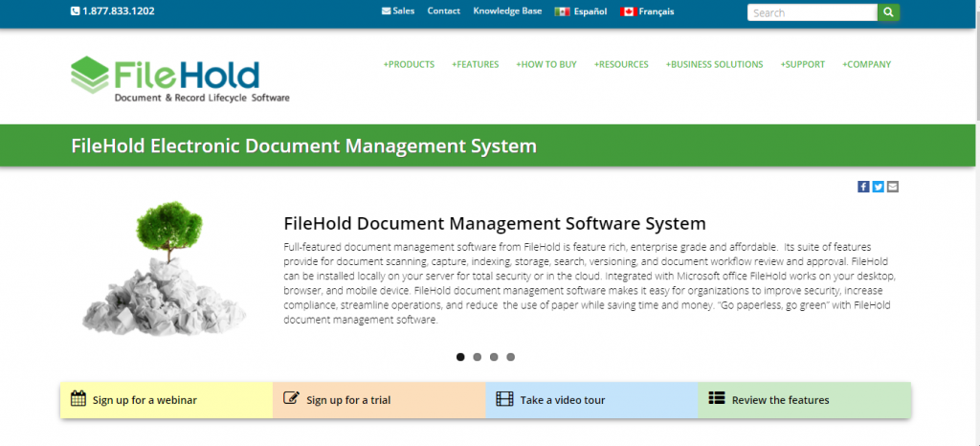Switch site language to Español
The width and height of the screenshot is (980, 446).
pos(590,11)
